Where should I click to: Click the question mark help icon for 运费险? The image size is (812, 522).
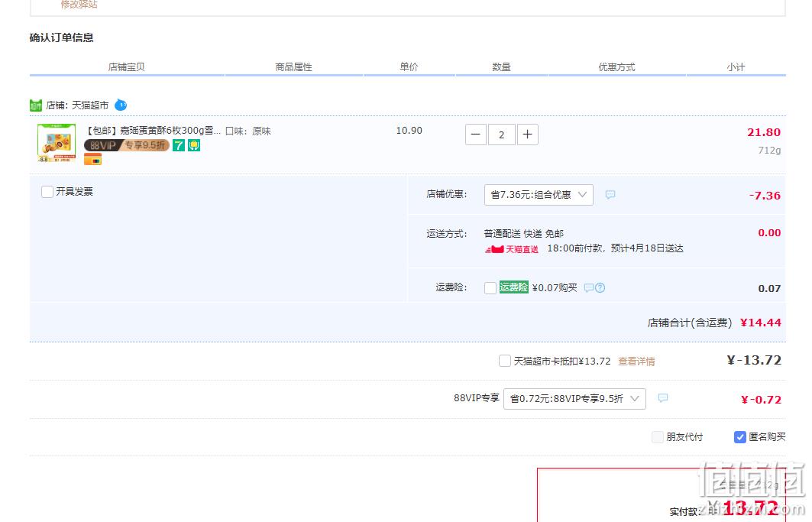[600, 287]
